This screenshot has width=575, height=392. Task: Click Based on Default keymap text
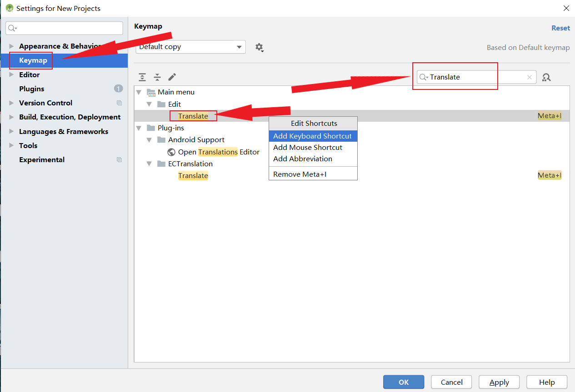[528, 47]
